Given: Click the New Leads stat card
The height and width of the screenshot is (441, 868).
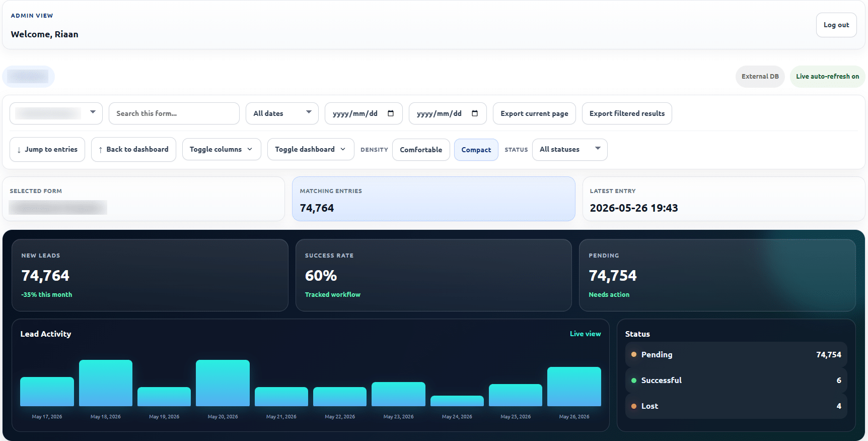Looking at the screenshot, I should pyautogui.click(x=150, y=275).
